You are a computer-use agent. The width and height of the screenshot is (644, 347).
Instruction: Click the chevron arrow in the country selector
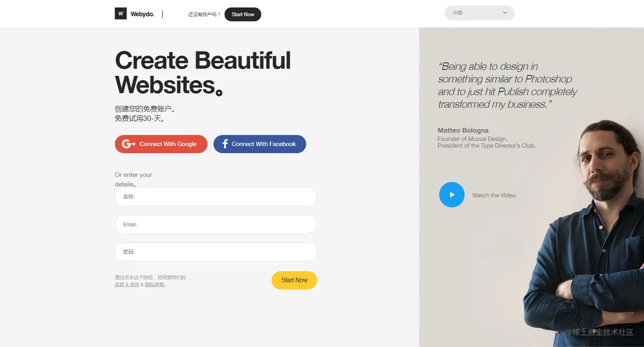click(x=505, y=13)
